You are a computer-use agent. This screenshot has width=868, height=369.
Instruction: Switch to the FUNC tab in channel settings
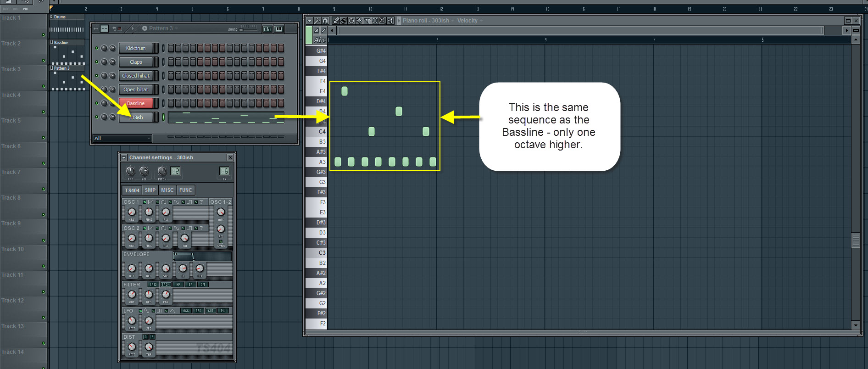[186, 190]
